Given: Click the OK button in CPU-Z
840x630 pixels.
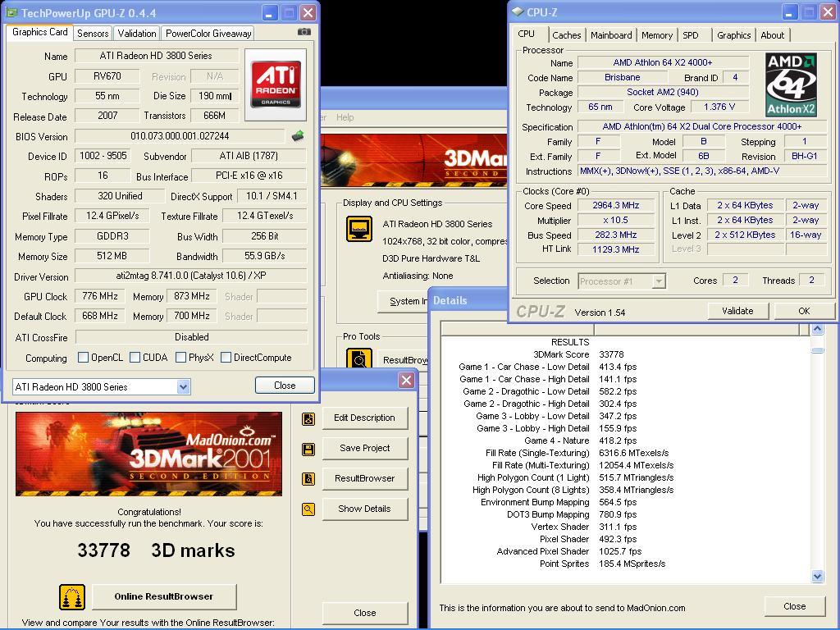Looking at the screenshot, I should [x=804, y=311].
